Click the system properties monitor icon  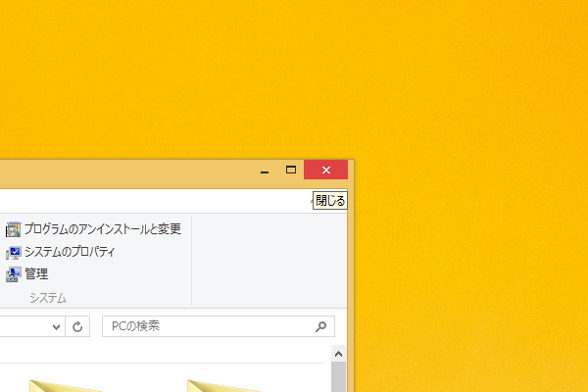[13, 253]
